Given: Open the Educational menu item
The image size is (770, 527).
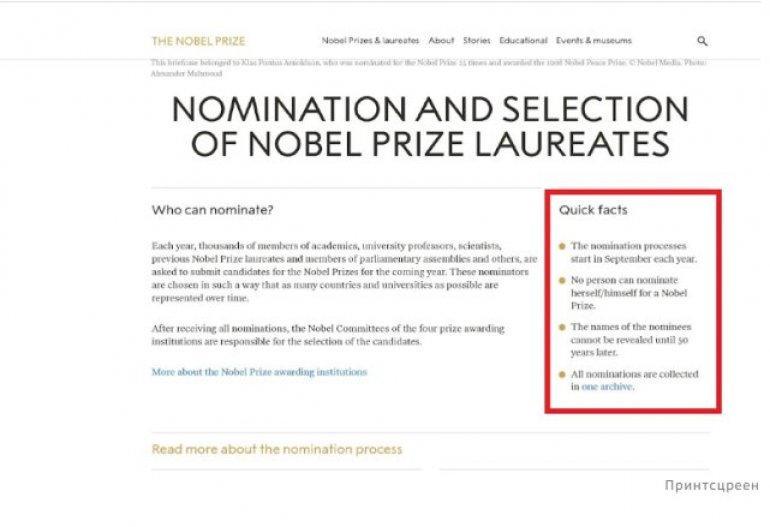Looking at the screenshot, I should (x=523, y=41).
